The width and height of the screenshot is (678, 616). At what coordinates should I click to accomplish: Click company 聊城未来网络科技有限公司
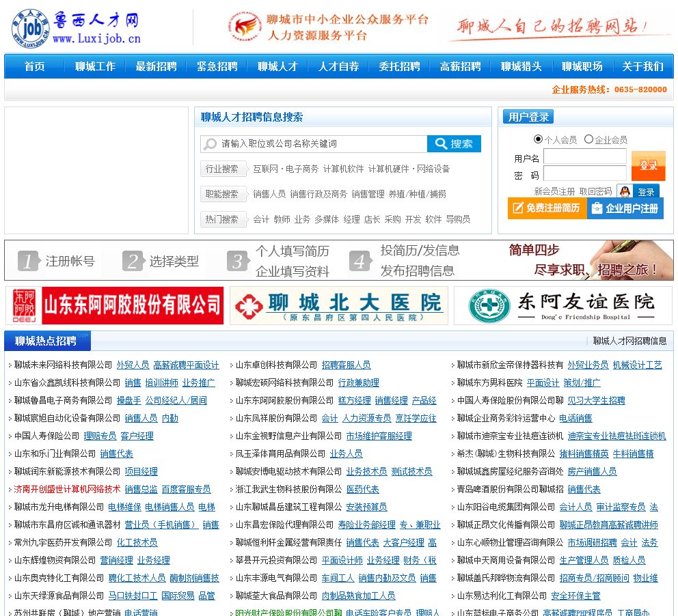pos(63,365)
